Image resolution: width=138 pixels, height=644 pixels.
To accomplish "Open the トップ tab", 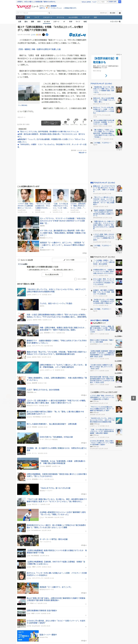I will [x=20, y=17].
